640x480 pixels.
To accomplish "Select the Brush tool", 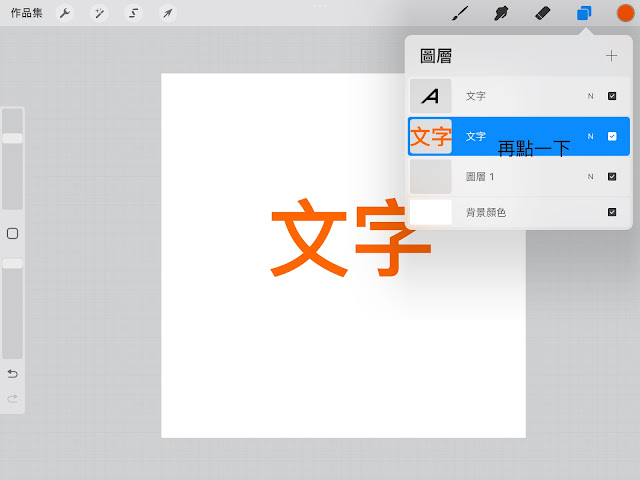I will [460, 13].
